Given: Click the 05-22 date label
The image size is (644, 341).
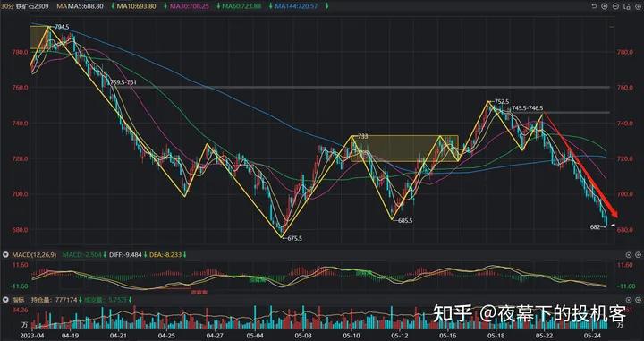Looking at the screenshot, I should point(544,336).
